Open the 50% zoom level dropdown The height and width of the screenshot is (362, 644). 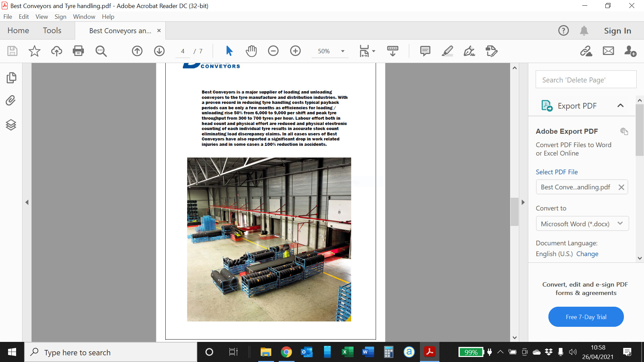pos(342,51)
